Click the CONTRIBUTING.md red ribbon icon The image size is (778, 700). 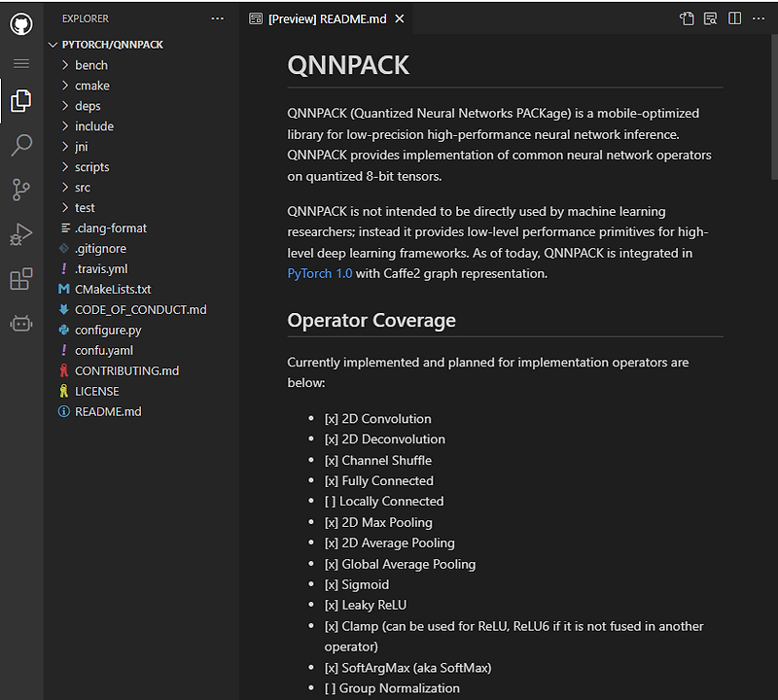pos(64,370)
